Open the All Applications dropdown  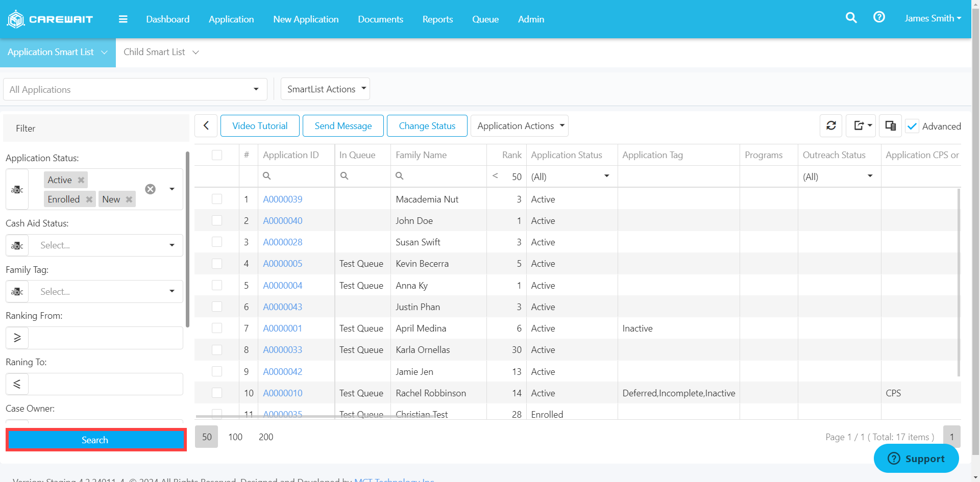135,89
